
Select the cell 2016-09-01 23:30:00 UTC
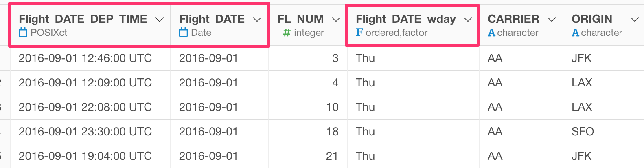90,132
